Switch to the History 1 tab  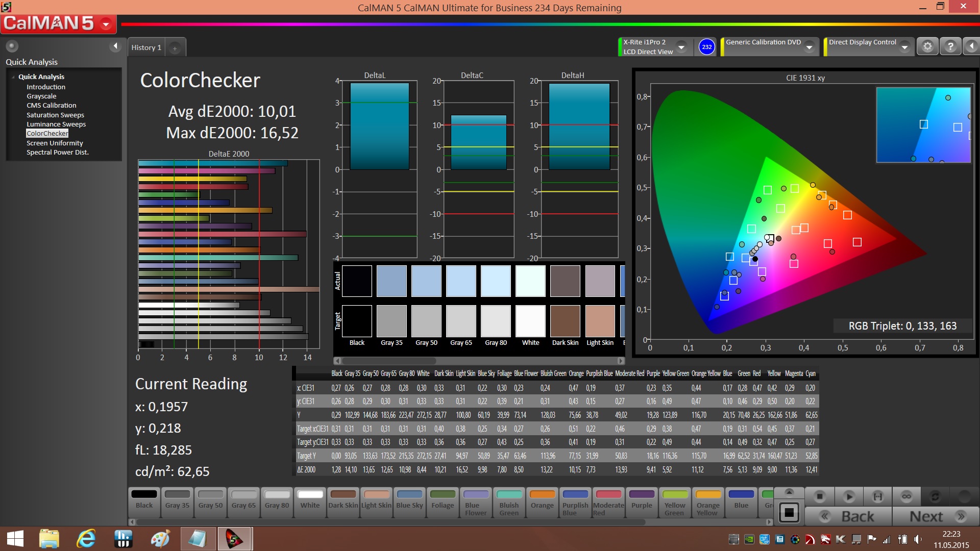tap(146, 47)
